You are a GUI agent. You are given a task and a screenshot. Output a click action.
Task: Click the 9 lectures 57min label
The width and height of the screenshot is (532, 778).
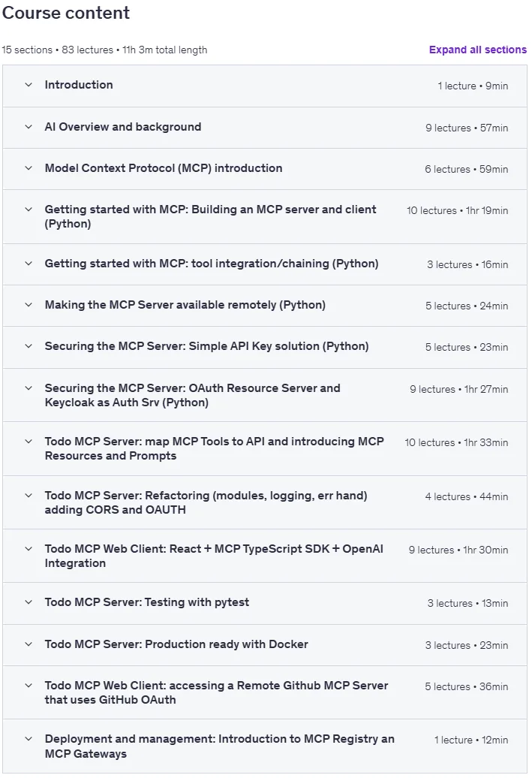point(467,128)
